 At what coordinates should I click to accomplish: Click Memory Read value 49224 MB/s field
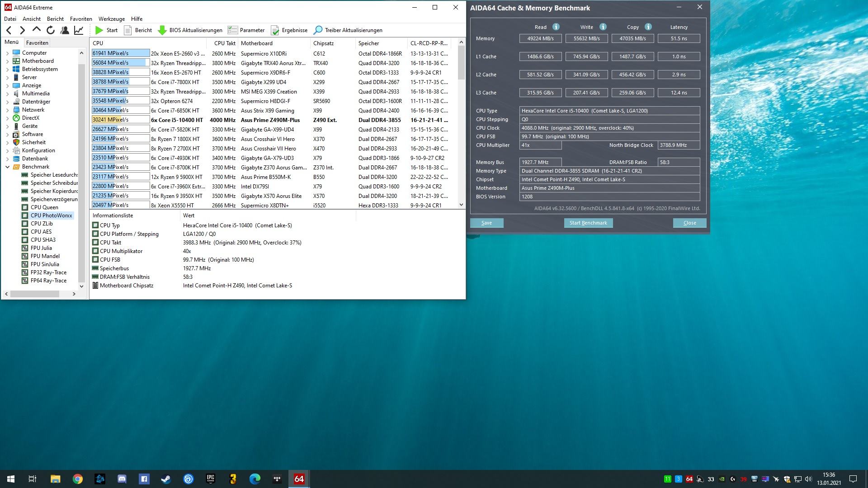point(540,38)
